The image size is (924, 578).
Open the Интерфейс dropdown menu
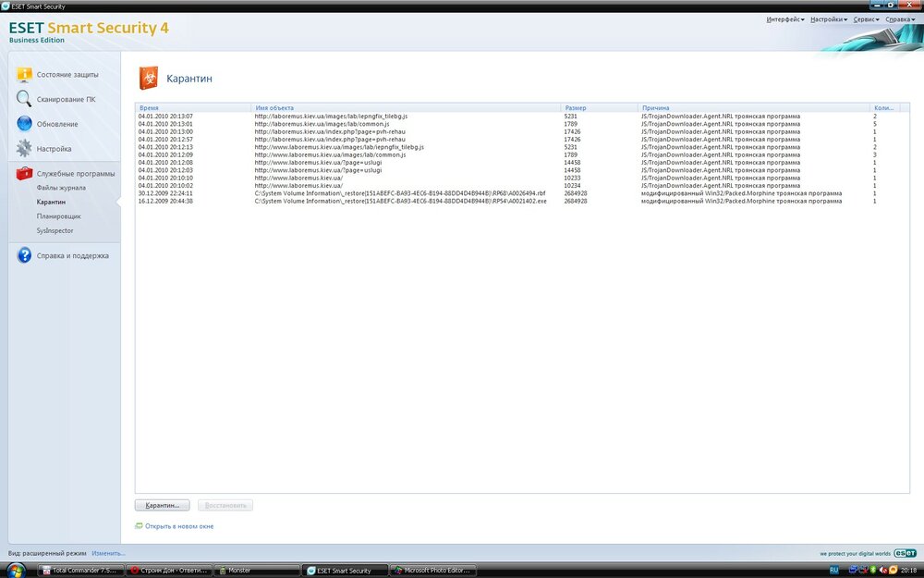click(x=784, y=19)
